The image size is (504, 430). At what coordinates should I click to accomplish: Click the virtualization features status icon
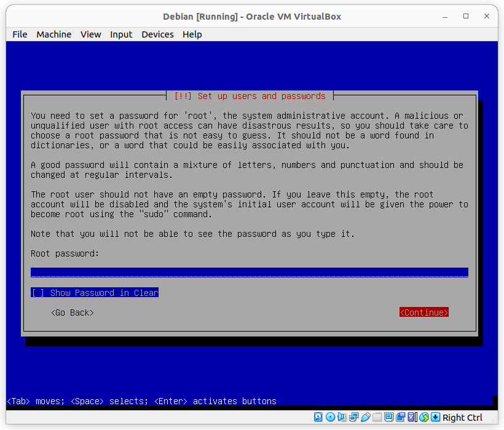[412, 417]
